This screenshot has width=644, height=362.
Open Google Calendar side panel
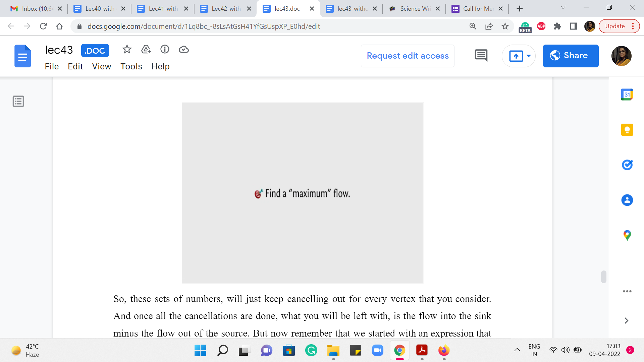coord(627,95)
